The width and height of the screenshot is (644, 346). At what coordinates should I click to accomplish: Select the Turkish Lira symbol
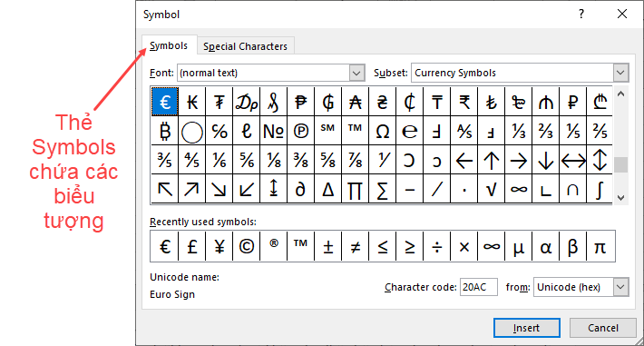click(x=492, y=101)
